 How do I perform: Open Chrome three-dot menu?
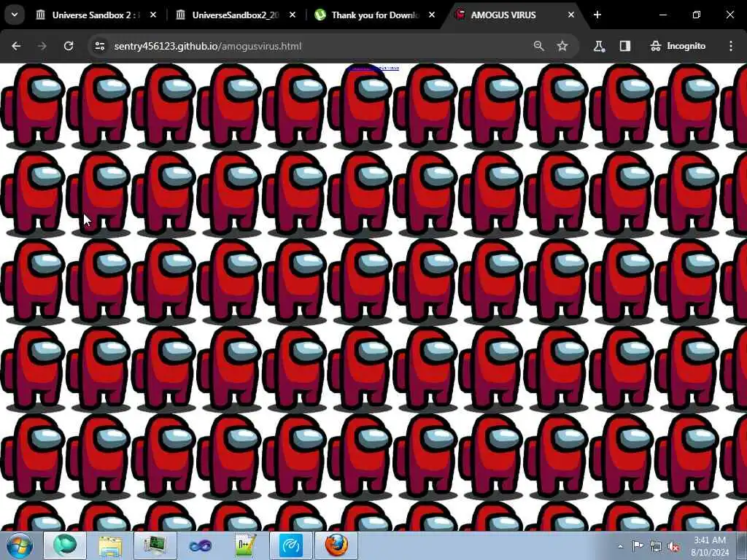click(731, 46)
